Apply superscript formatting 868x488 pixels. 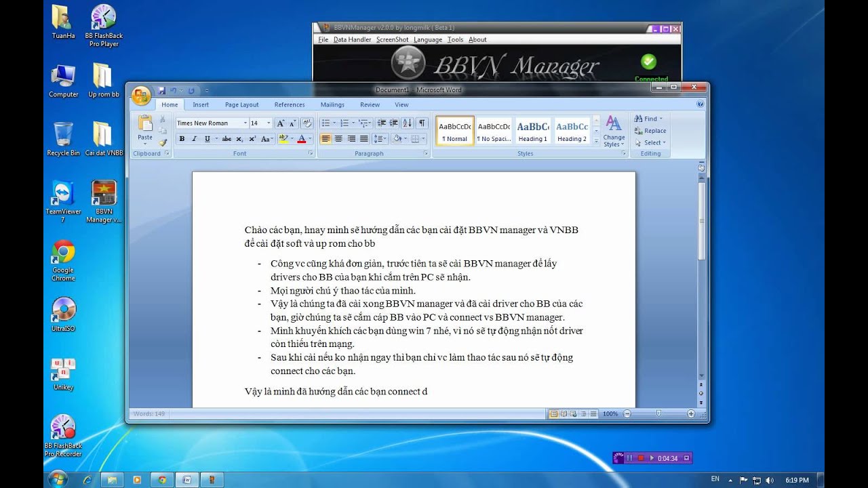point(252,139)
